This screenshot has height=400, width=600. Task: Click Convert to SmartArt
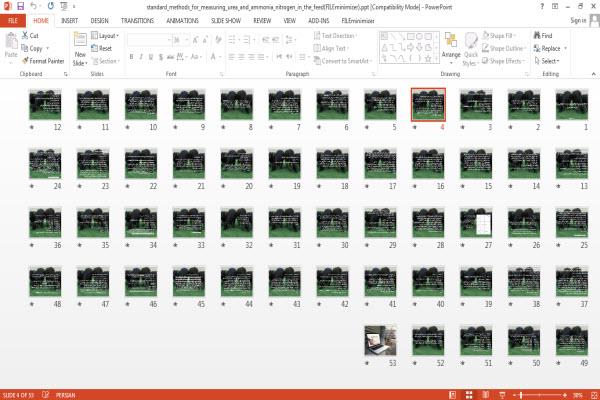(x=343, y=61)
